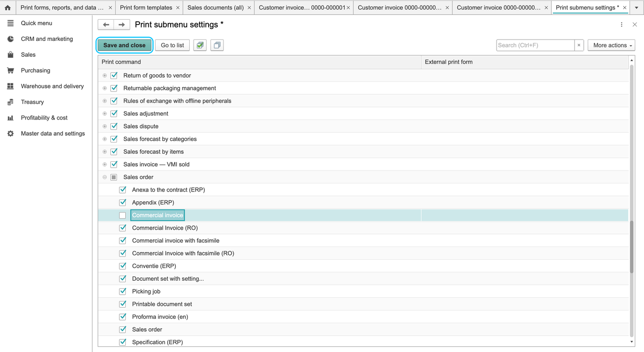Close the Print submenu settings form
Viewport: 644px width, 352px height.
click(x=635, y=25)
